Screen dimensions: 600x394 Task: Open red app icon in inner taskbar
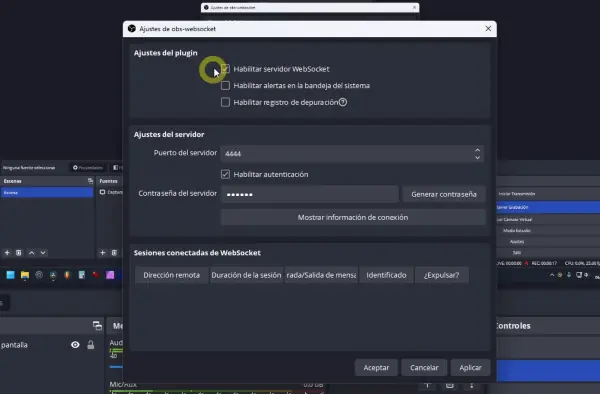[96, 275]
